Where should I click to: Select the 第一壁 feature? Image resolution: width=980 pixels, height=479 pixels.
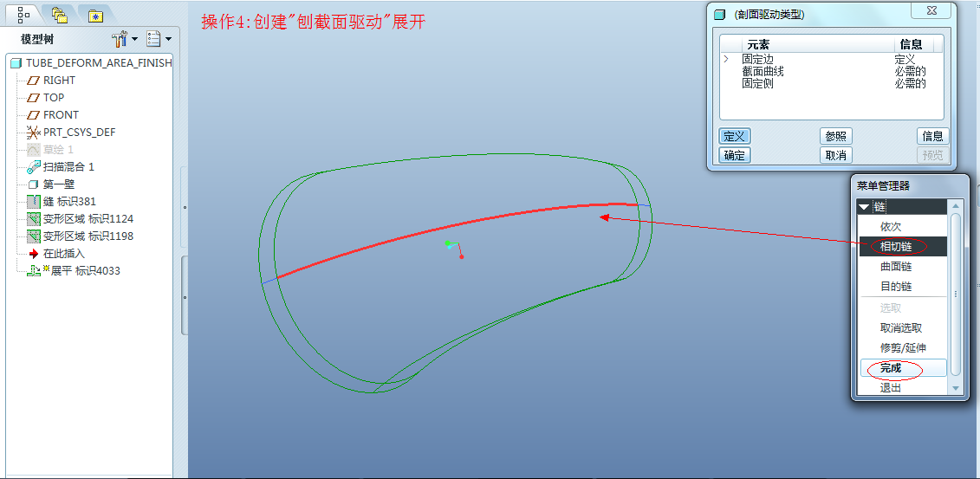click(x=59, y=184)
